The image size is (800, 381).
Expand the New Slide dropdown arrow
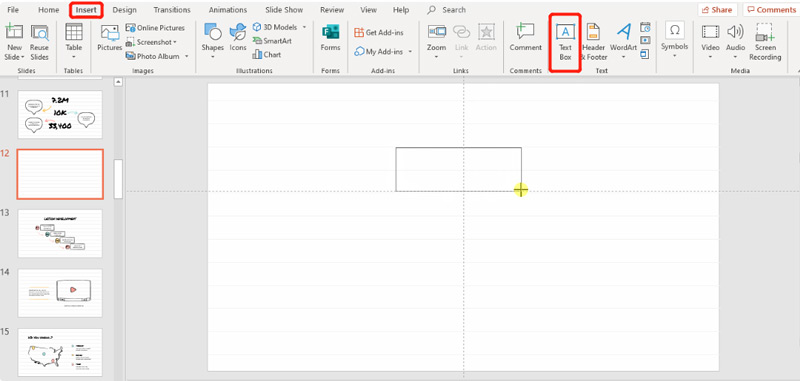pos(22,57)
